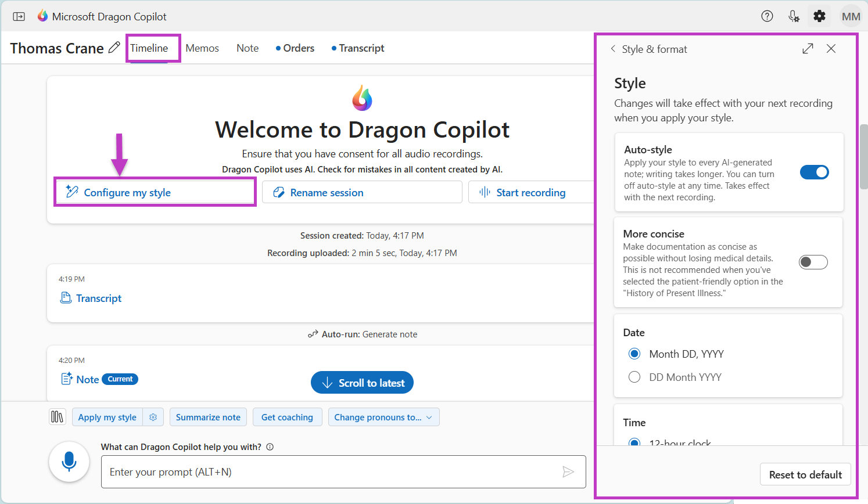Select Month DD, YYYY date format
868x504 pixels.
[634, 354]
